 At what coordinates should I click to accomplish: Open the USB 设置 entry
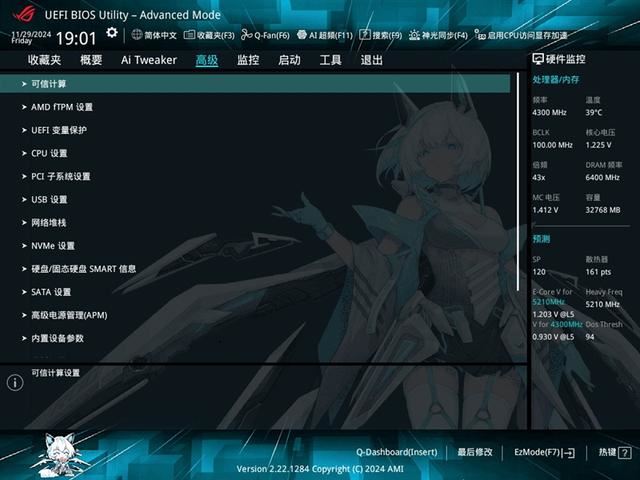coord(49,200)
